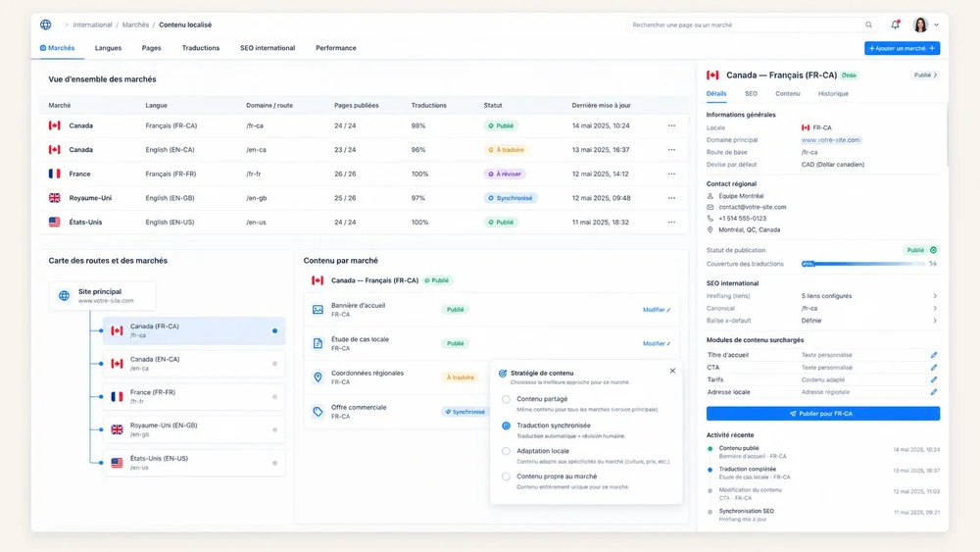The image size is (980, 552).
Task: Select Contenu propre au marché radio
Action: tap(506, 477)
